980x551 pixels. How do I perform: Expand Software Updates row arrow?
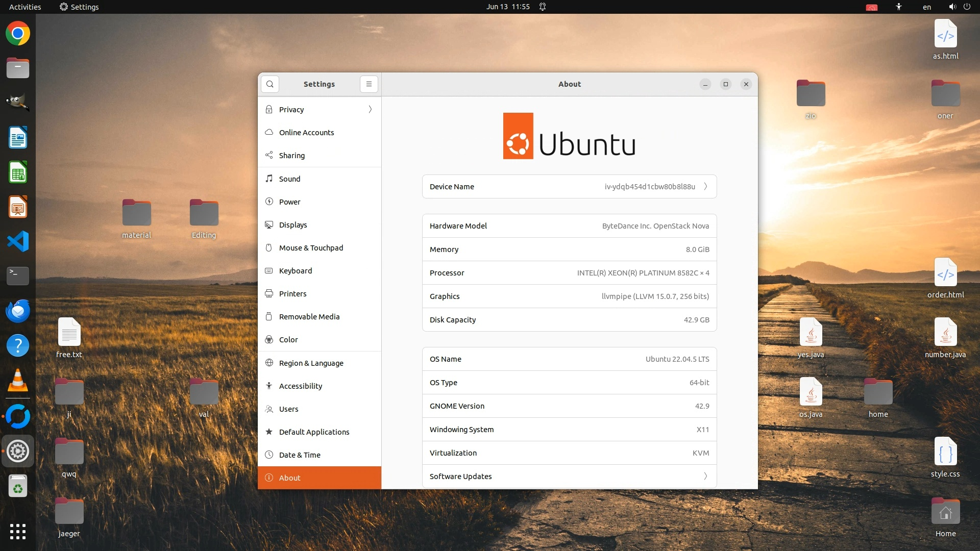point(705,476)
